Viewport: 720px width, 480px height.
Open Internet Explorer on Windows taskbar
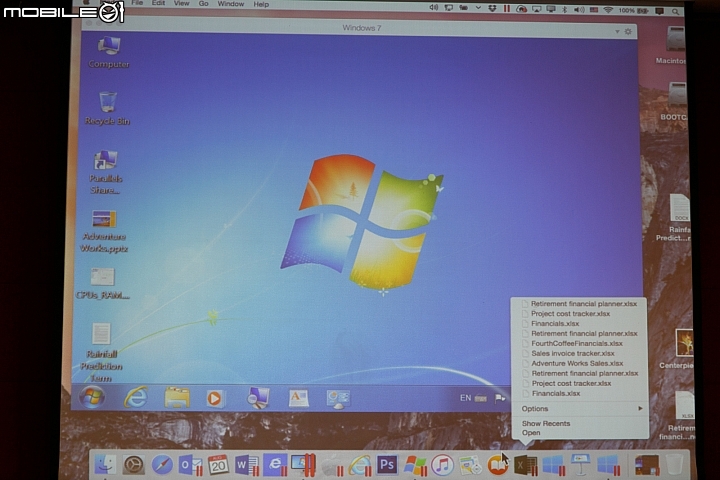tap(136, 397)
